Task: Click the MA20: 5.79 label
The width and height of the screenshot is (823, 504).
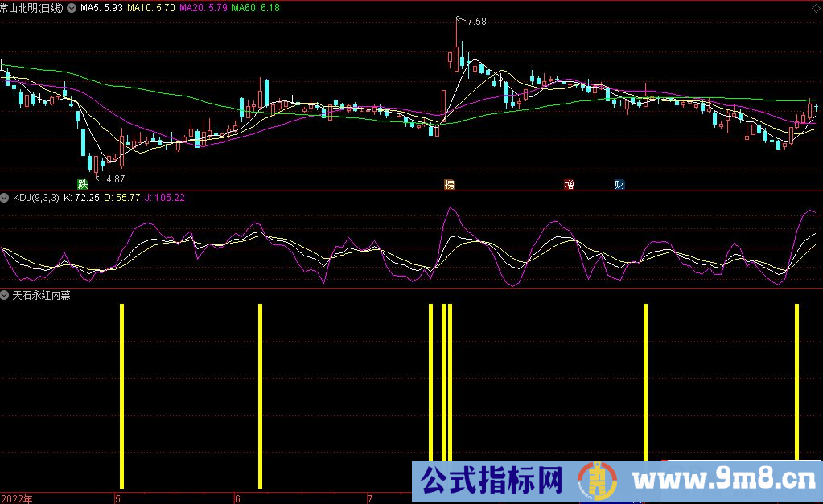Action: point(203,8)
